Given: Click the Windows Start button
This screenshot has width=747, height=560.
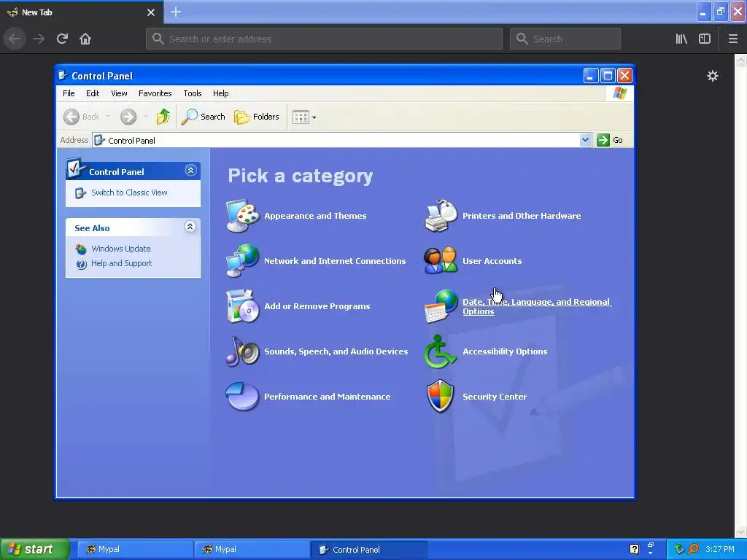Looking at the screenshot, I should pyautogui.click(x=35, y=549).
